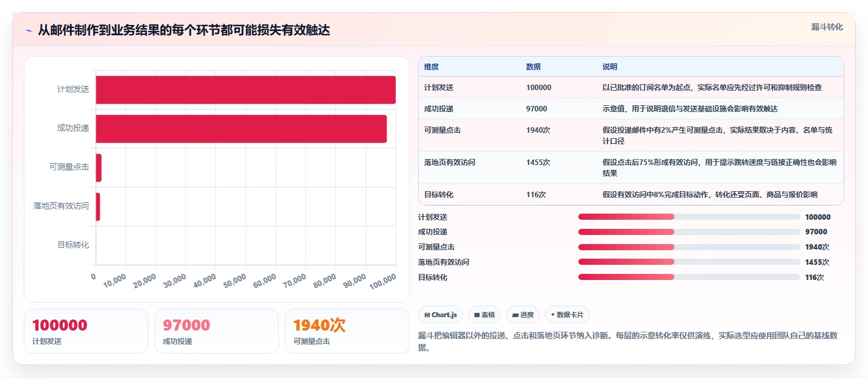Click the 成功投递 progress bar
The width and height of the screenshot is (868, 378).
[689, 232]
